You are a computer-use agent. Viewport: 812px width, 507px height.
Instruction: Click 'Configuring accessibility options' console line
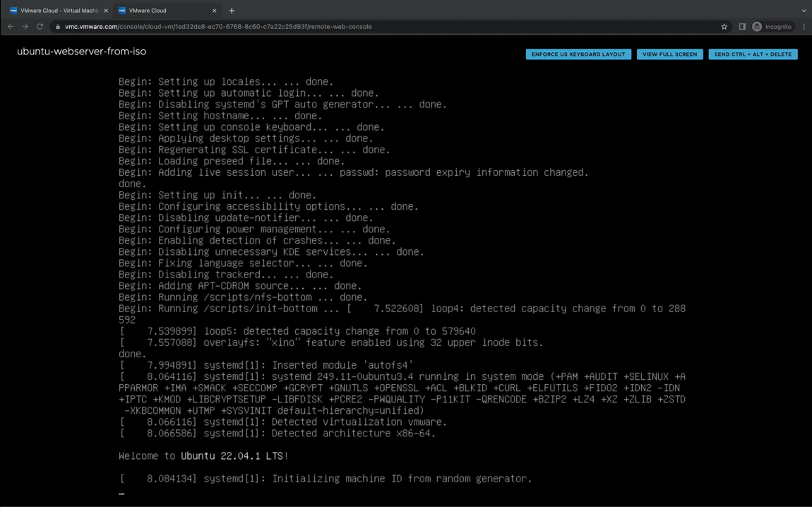[268, 207]
